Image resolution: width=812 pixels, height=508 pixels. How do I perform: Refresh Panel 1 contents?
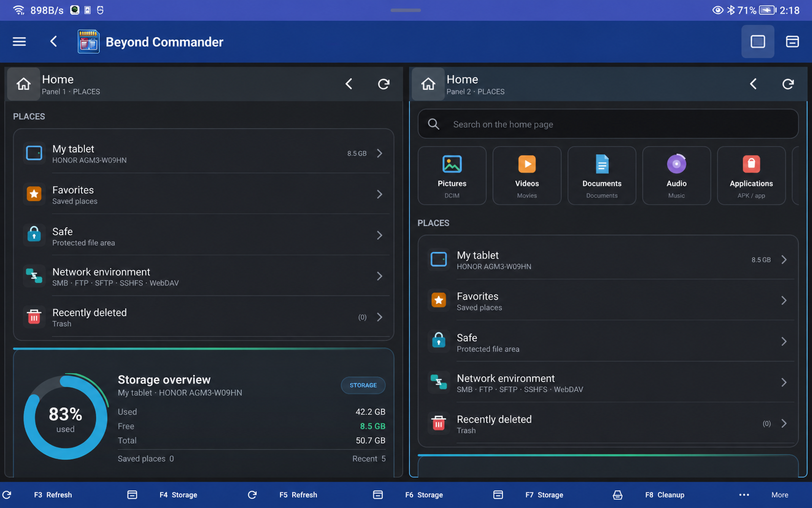click(383, 84)
